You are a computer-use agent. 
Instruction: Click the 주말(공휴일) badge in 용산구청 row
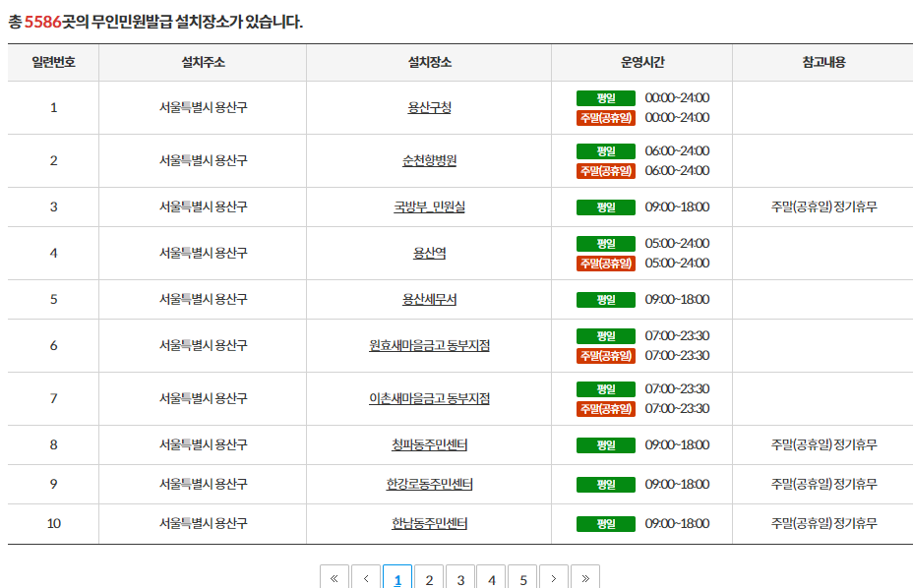606,118
